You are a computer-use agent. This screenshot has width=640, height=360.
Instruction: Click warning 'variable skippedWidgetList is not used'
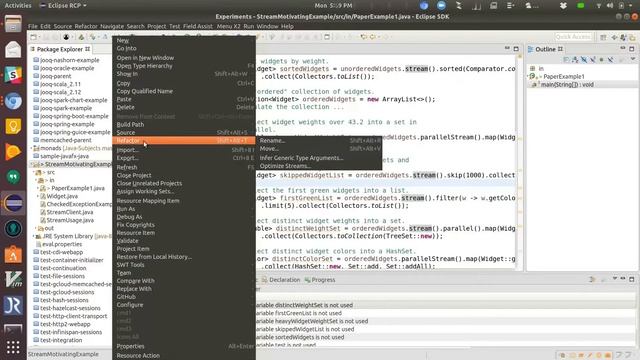tap(305, 329)
